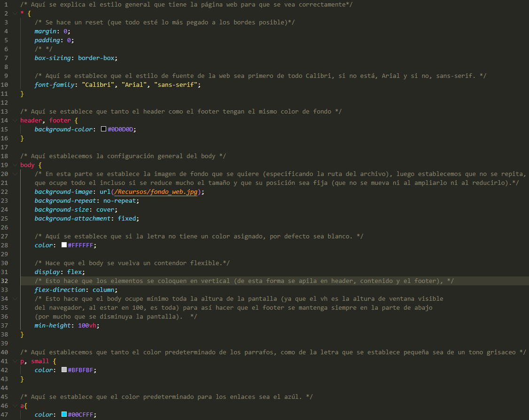Image resolution: width=529 pixels, height=420 pixels.
Task: Click the background-repeat property name
Action: tap(65, 200)
